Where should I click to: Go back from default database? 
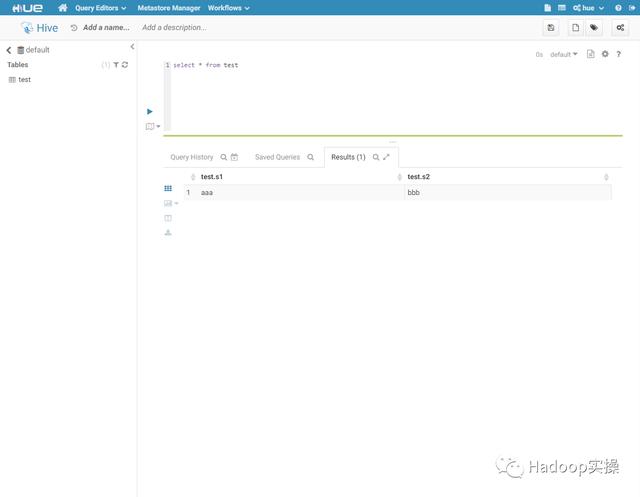9,50
